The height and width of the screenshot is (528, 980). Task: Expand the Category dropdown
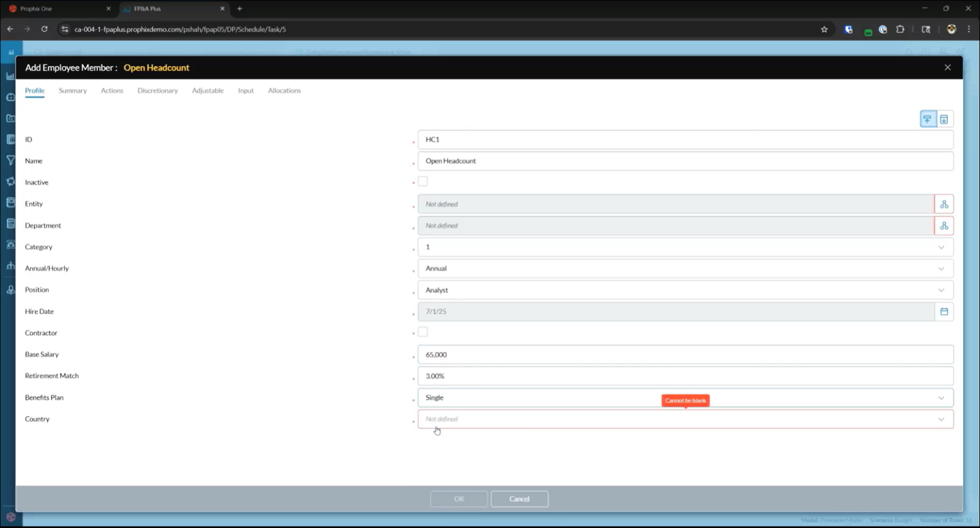941,247
